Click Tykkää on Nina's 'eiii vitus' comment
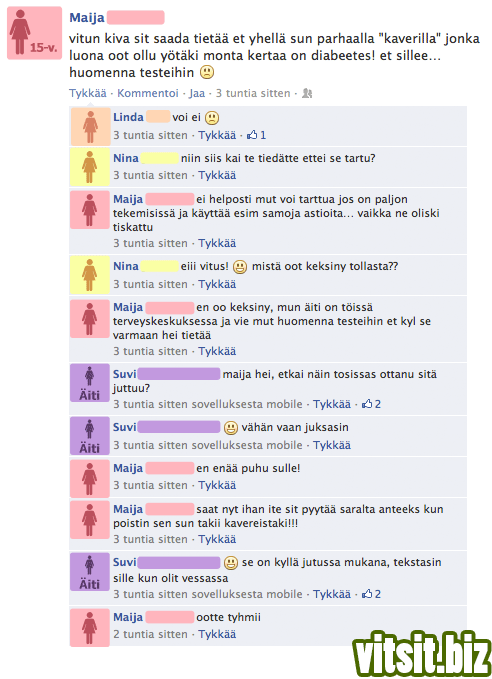The height and width of the screenshot is (679, 492). pyautogui.click(x=217, y=284)
